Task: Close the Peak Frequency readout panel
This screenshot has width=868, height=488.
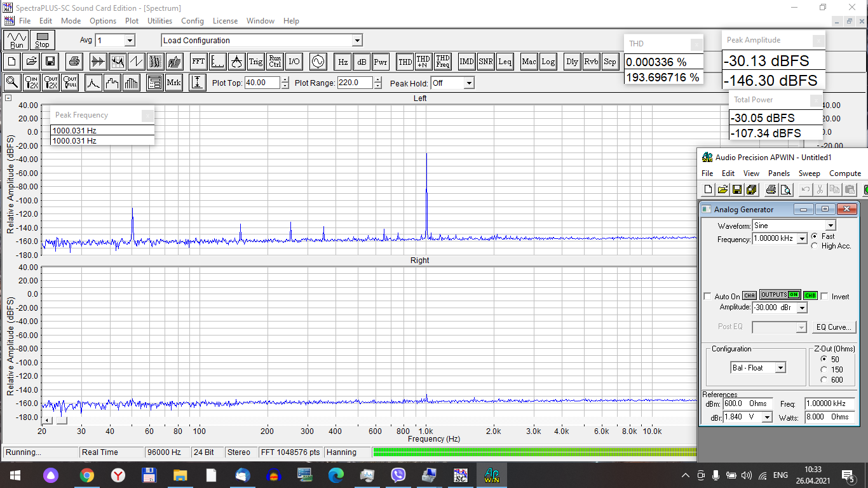Action: click(147, 116)
